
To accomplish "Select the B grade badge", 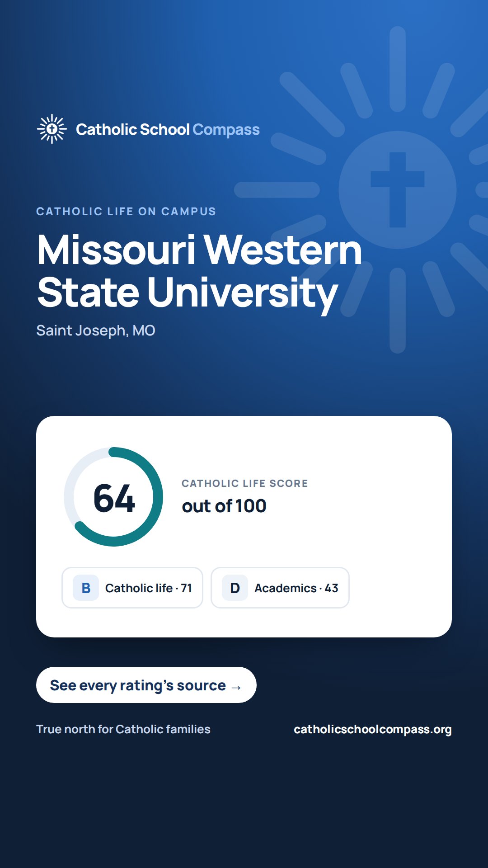I will click(x=86, y=588).
